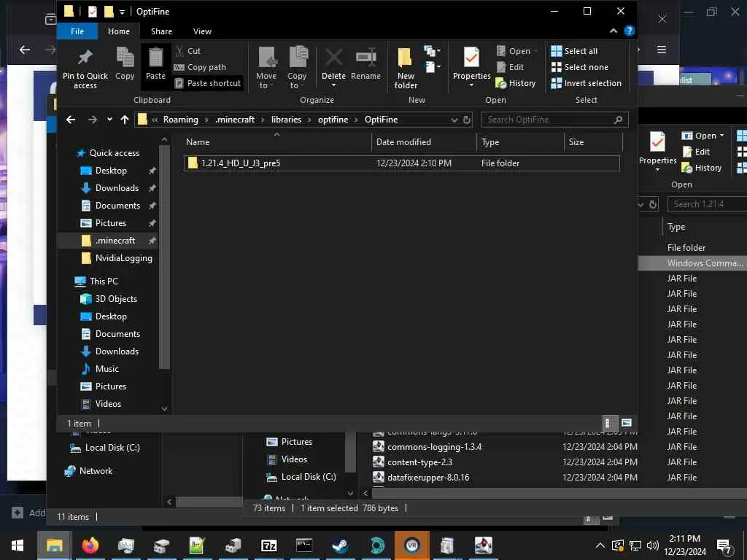This screenshot has height=560, width=747.
Task: Click the Properties icon in OptiFine ribbon
Action: 471,58
